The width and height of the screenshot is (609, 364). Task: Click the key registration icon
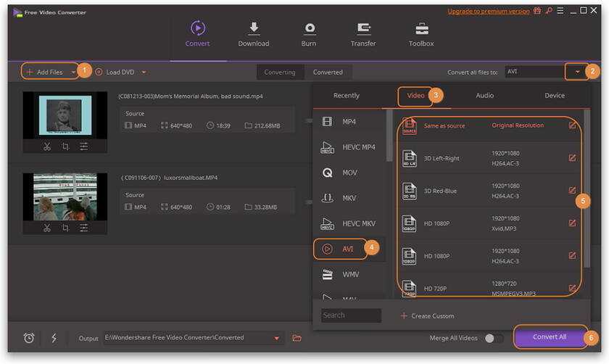pyautogui.click(x=549, y=11)
